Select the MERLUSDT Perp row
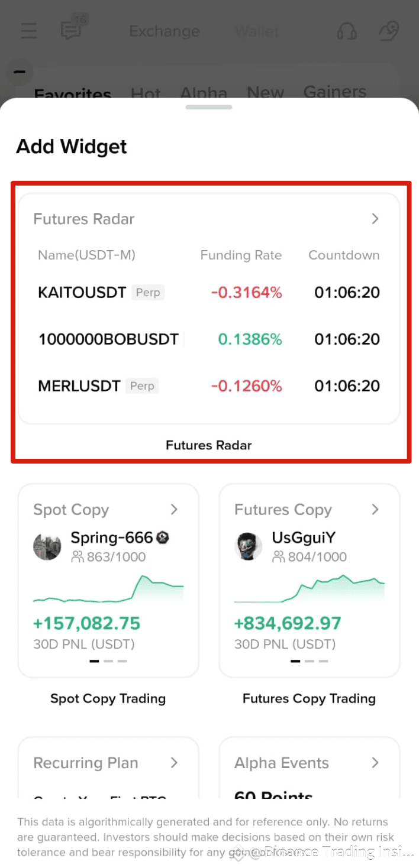 (208, 386)
